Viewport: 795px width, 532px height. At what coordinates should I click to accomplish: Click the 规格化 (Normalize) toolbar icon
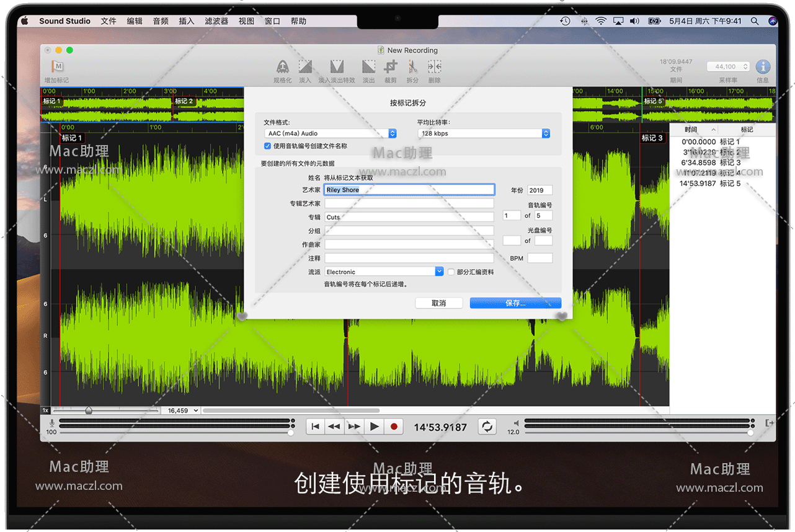[x=282, y=67]
